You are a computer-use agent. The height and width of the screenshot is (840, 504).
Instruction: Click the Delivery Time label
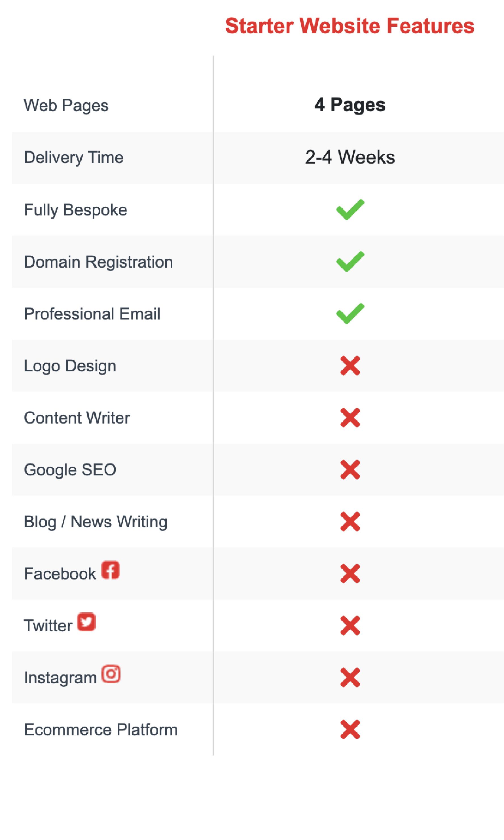pos(73,157)
